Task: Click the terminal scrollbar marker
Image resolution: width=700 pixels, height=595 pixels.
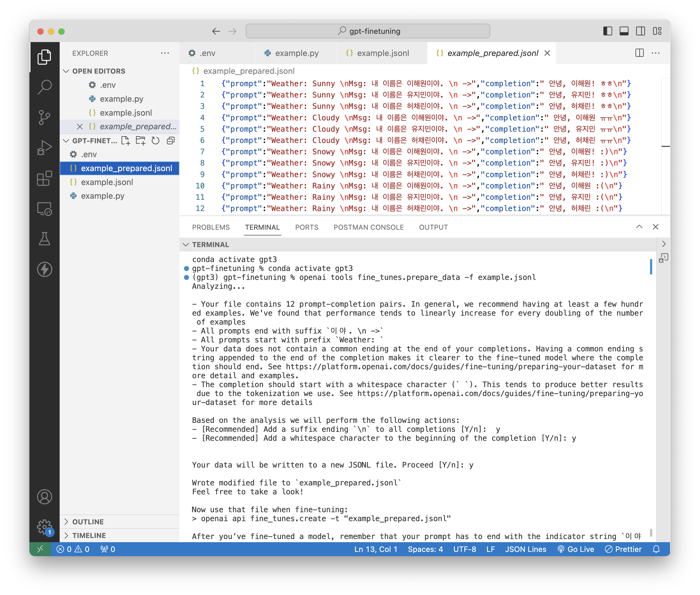Action: pyautogui.click(x=651, y=267)
